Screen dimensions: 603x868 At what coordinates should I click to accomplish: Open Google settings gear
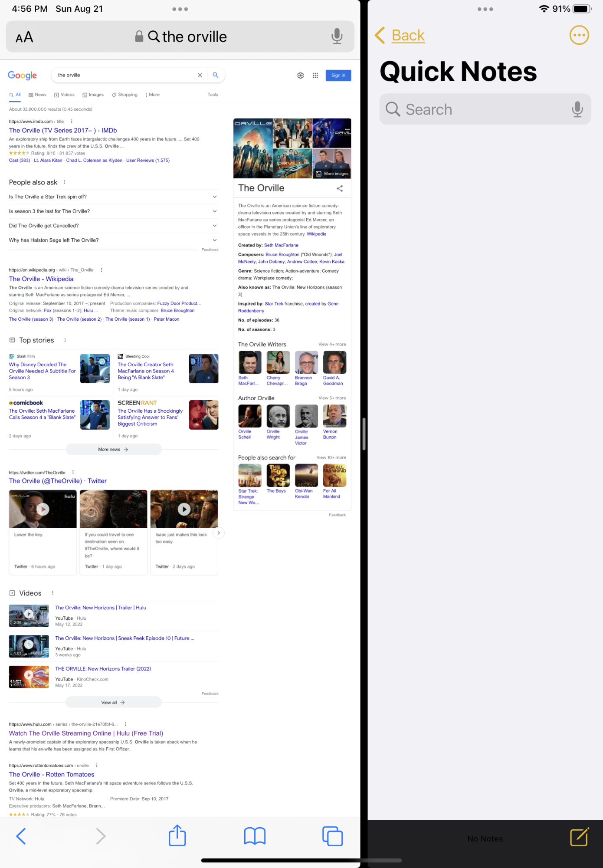301,76
